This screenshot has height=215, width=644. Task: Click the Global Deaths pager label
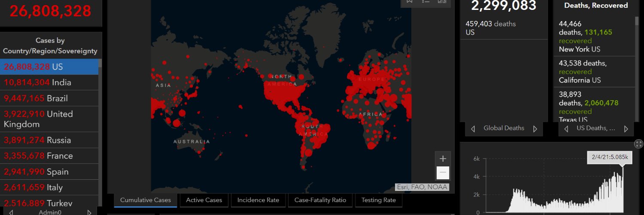tap(504, 128)
